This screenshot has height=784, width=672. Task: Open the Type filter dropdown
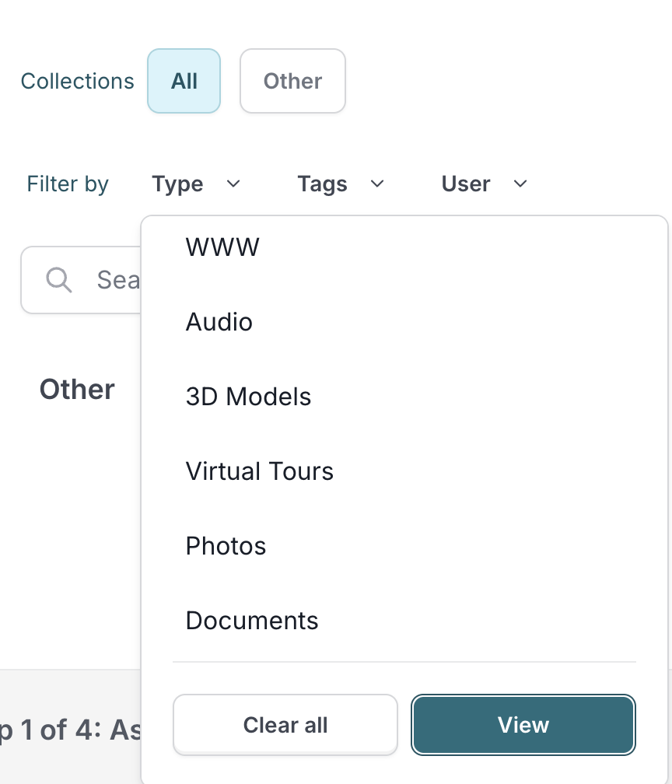(196, 184)
